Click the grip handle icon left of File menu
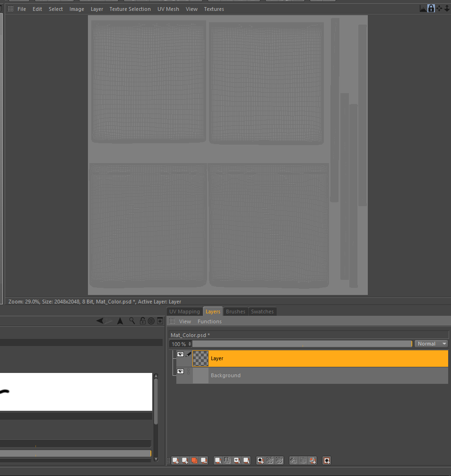Image resolution: width=451 pixels, height=476 pixels. click(x=10, y=9)
